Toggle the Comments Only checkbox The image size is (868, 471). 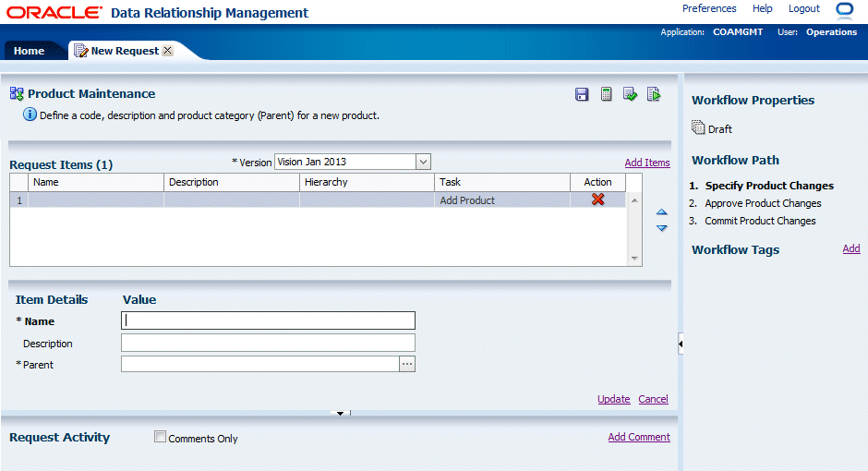point(161,438)
